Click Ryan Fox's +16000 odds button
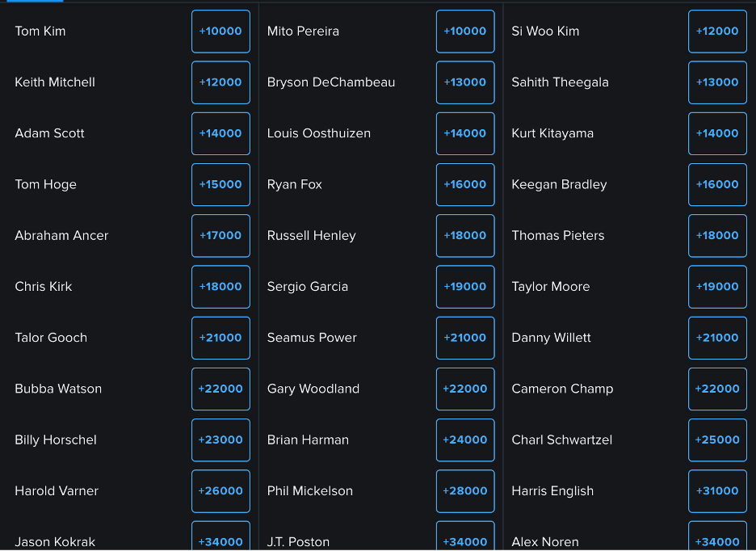Image resolution: width=756 pixels, height=551 pixels. point(465,184)
